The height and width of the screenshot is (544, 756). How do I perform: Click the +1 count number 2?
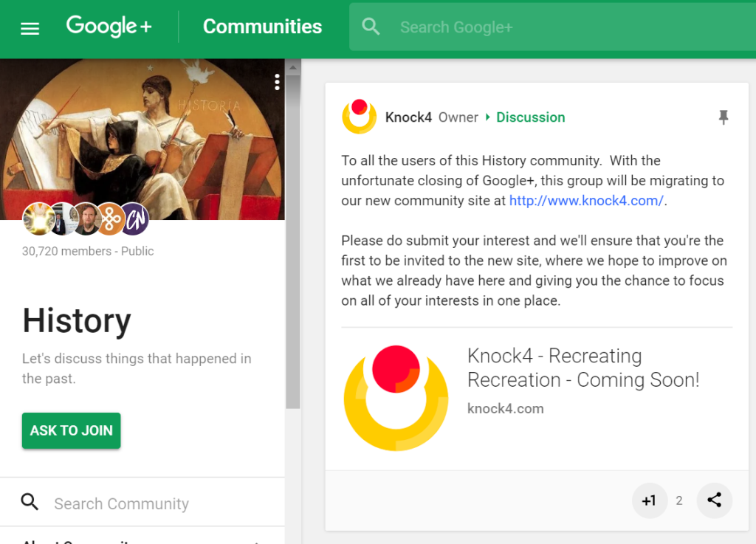click(679, 500)
